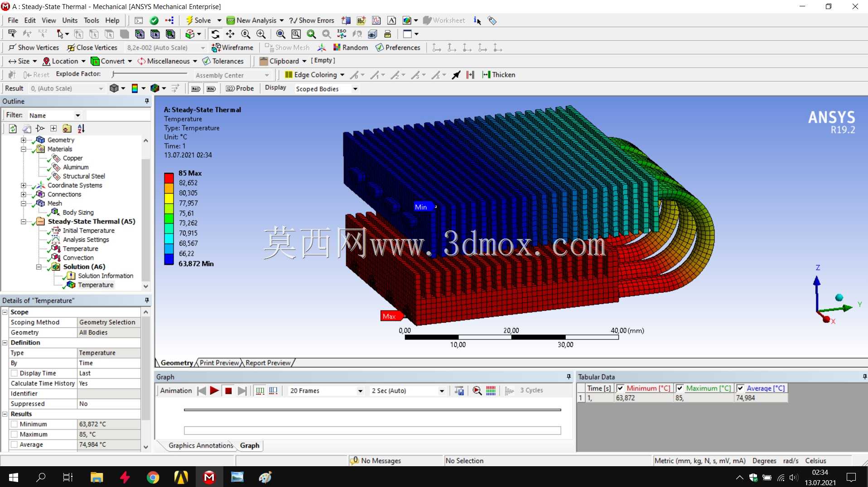Click Close Vertices button
Screen dimensions: 868x487
click(92, 48)
